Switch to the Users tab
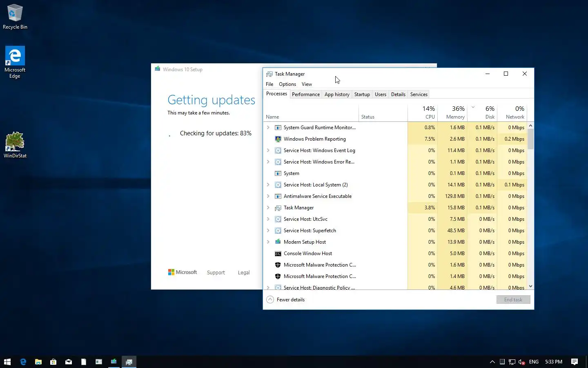 [381, 94]
